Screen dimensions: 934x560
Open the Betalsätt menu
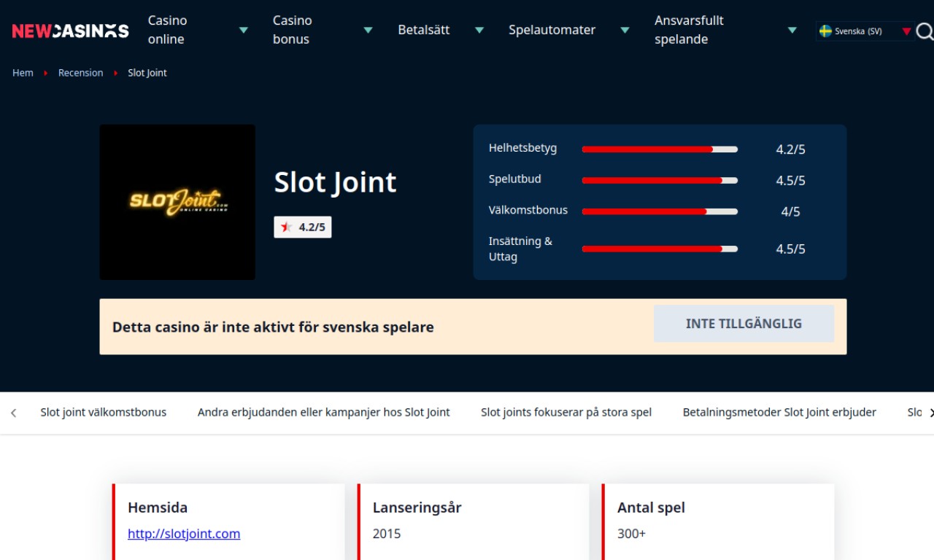coord(424,30)
